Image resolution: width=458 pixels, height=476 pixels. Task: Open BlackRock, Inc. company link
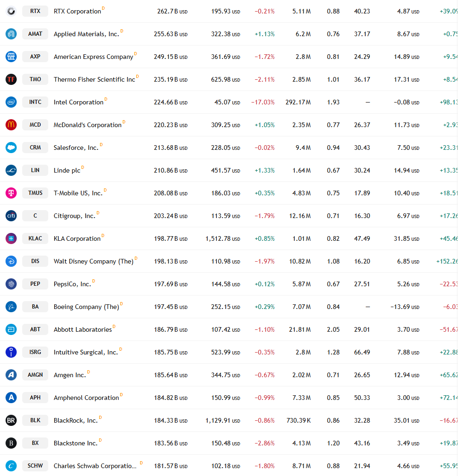(76, 420)
